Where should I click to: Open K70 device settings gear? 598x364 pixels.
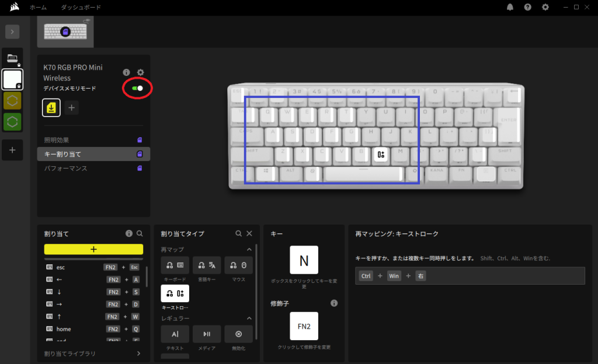pos(140,72)
